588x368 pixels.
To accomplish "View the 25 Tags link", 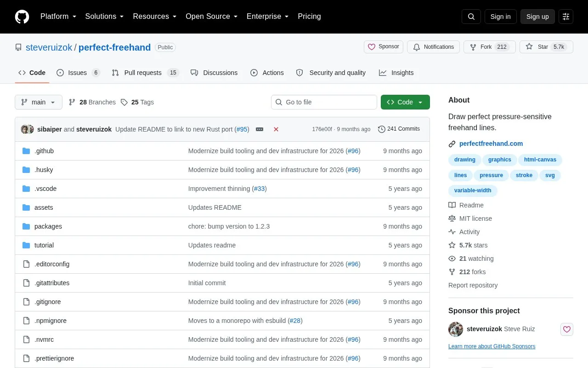I will point(137,102).
